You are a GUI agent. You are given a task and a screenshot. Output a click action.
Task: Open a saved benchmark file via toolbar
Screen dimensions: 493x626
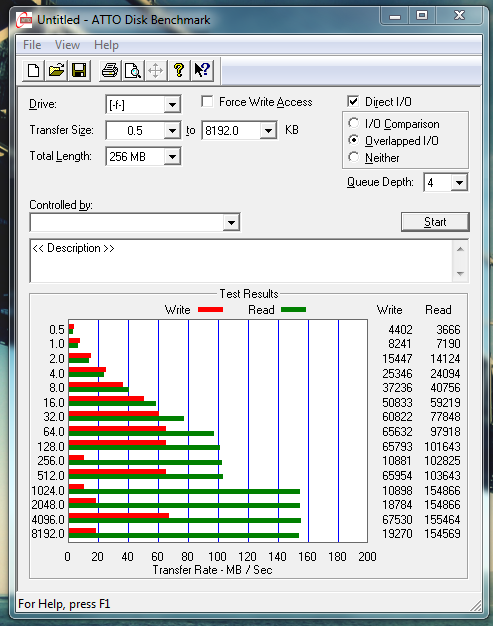click(56, 71)
